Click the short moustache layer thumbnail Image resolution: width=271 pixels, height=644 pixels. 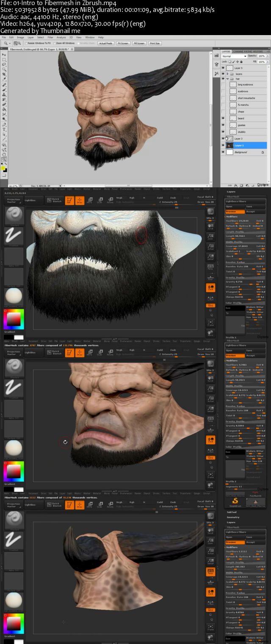click(x=233, y=98)
